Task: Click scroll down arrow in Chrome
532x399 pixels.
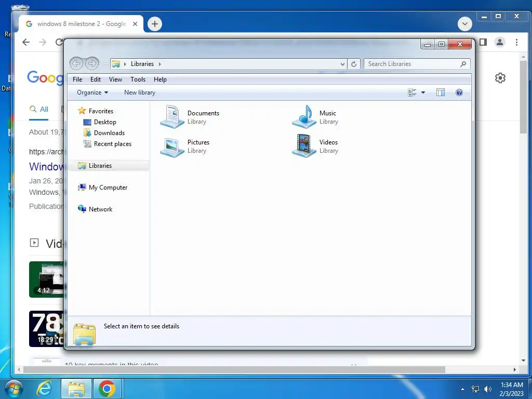Action: (x=523, y=361)
